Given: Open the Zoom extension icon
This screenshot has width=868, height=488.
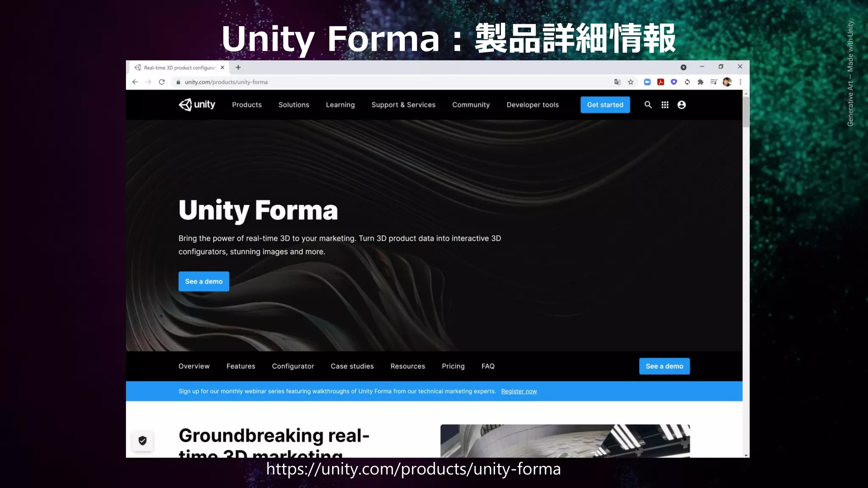Looking at the screenshot, I should [x=647, y=82].
